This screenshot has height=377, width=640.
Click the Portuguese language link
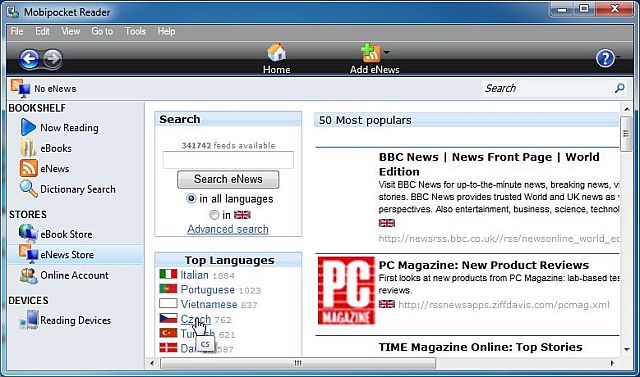(x=208, y=290)
